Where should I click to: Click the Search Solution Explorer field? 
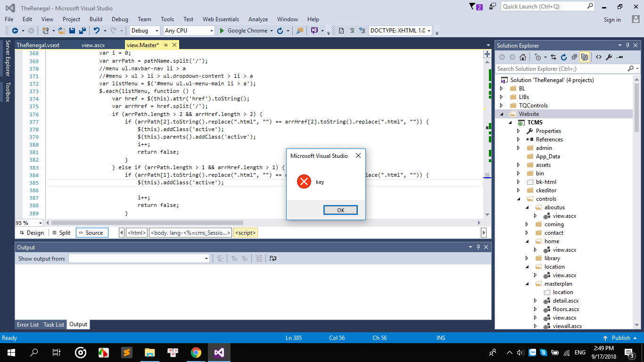click(561, 69)
